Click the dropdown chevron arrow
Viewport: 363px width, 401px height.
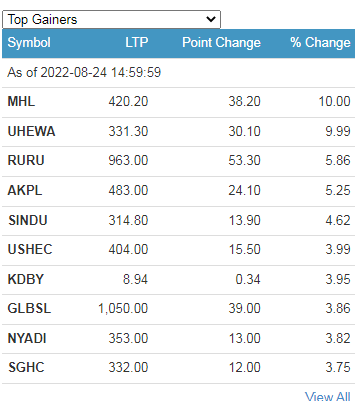pyautogui.click(x=211, y=19)
